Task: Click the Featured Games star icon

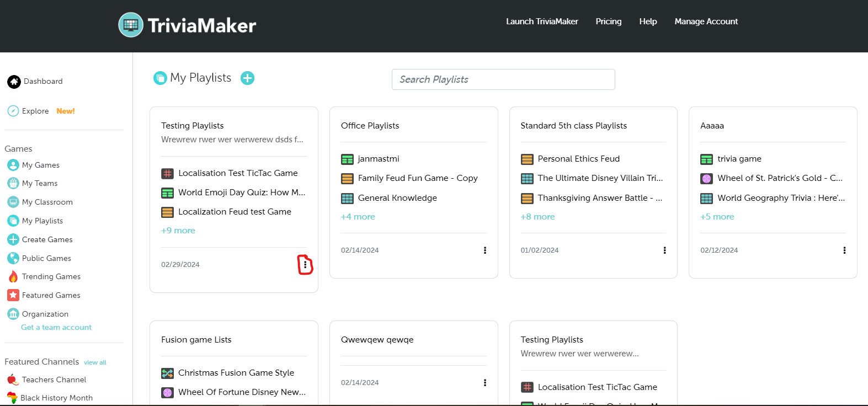Action: pyautogui.click(x=13, y=295)
